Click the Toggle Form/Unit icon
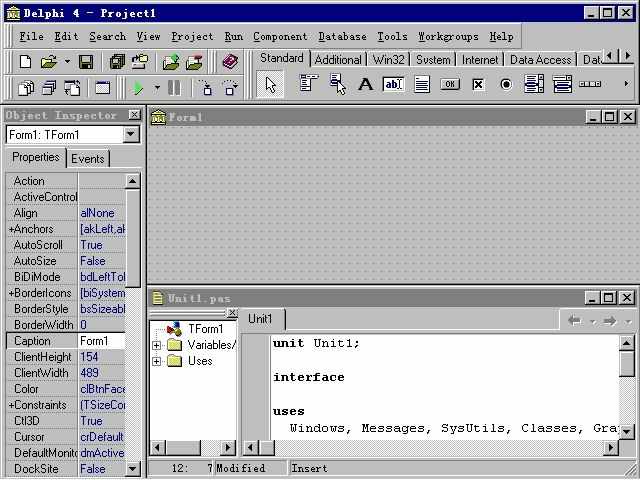The height and width of the screenshot is (480, 640). [x=72, y=88]
